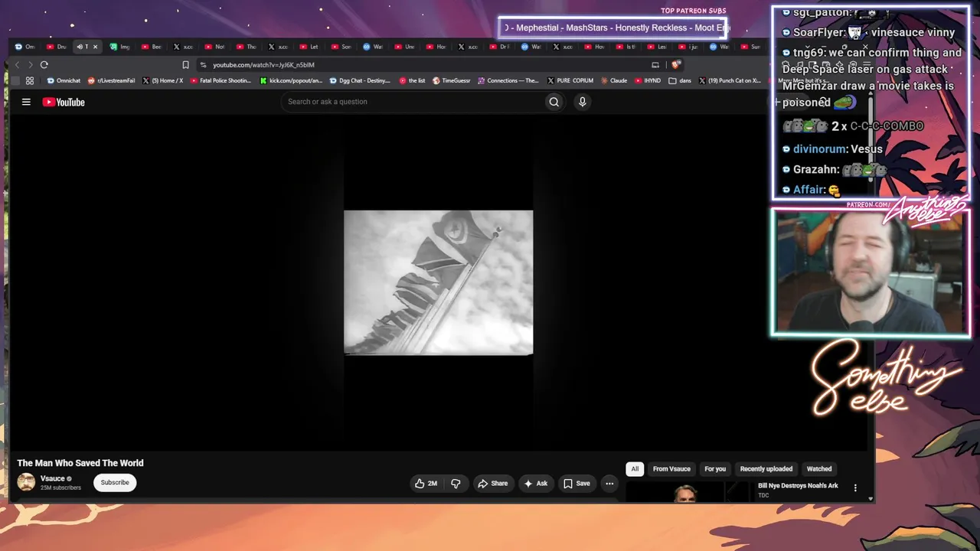Open the bookmarks bar apps grid icon
This screenshot has width=980, height=551.
point(30,80)
